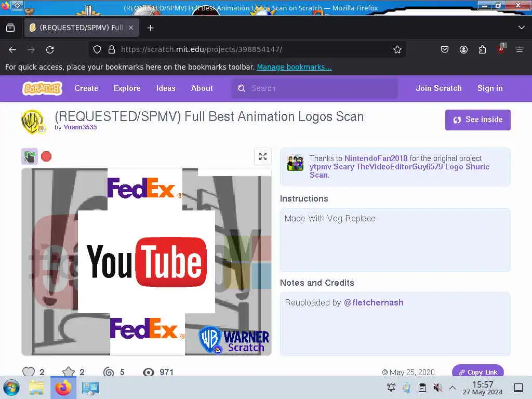Click Join Scratch
Screen dimensions: 532x399
pos(438,88)
